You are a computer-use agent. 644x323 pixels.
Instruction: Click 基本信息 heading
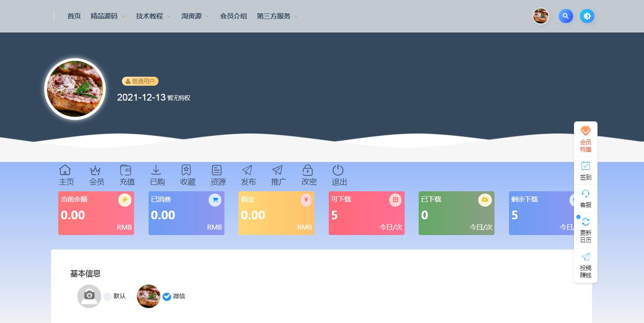coord(85,273)
